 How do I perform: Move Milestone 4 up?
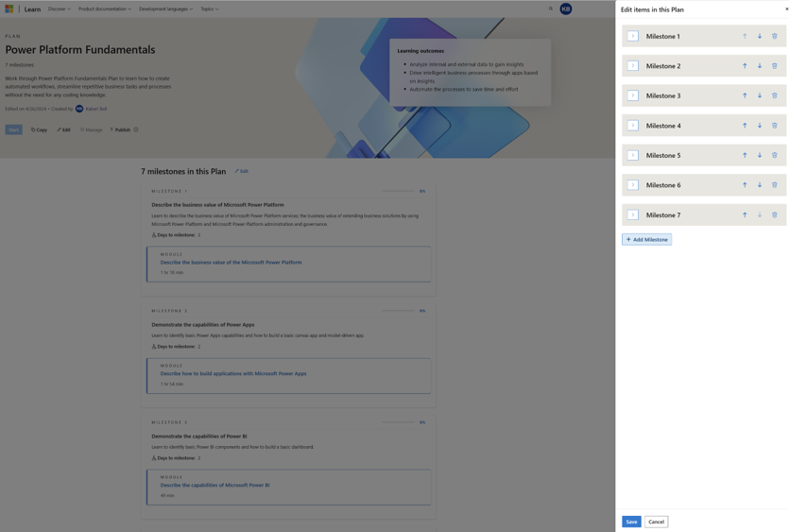point(745,126)
